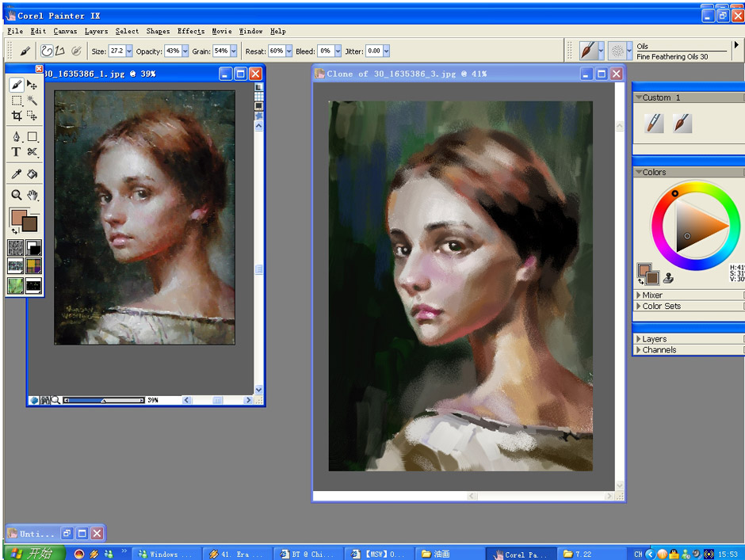The height and width of the screenshot is (560, 745).
Task: Pick the Dropper tool
Action: 16,173
